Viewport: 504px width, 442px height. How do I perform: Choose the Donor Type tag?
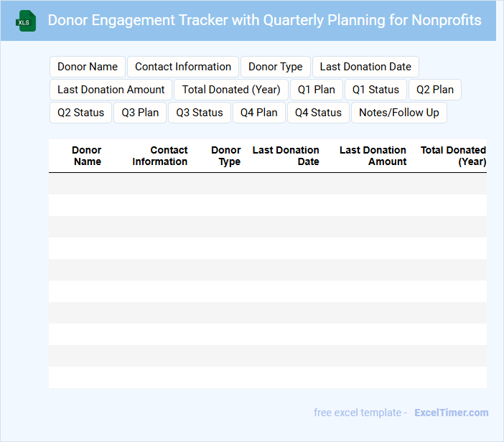pos(276,67)
